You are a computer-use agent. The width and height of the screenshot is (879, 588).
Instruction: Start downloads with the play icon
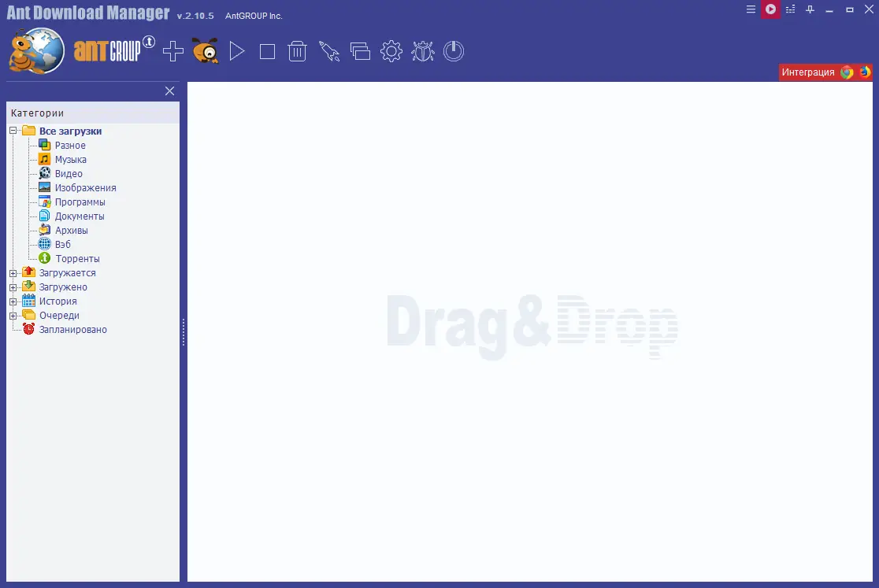[x=237, y=51]
